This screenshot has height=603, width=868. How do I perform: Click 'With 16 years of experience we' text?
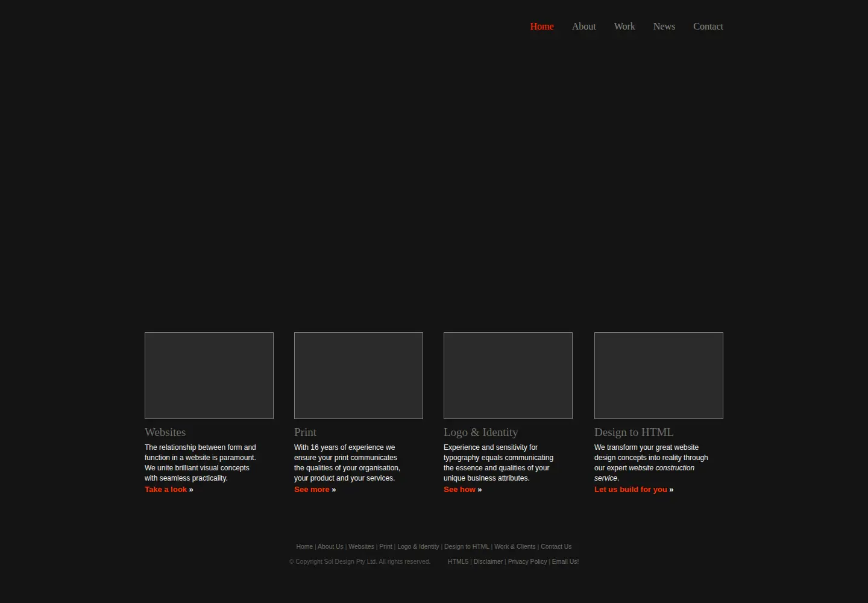pyautogui.click(x=345, y=447)
